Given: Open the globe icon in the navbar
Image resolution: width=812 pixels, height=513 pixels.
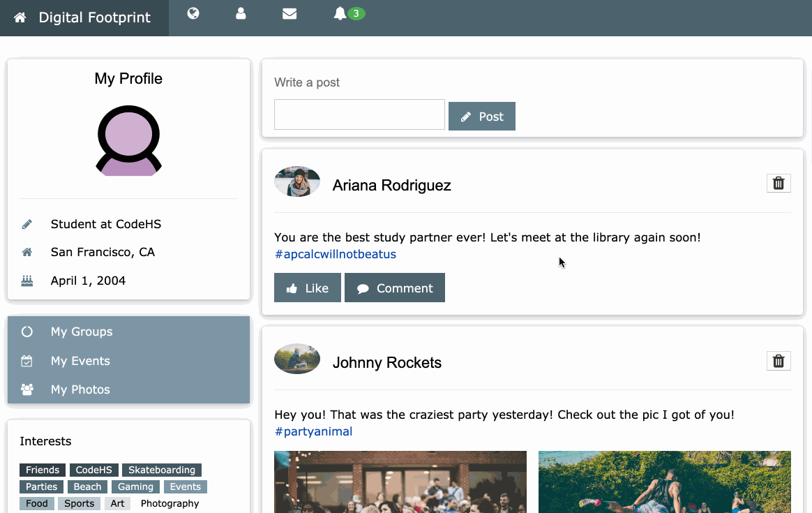Looking at the screenshot, I should click(x=193, y=13).
